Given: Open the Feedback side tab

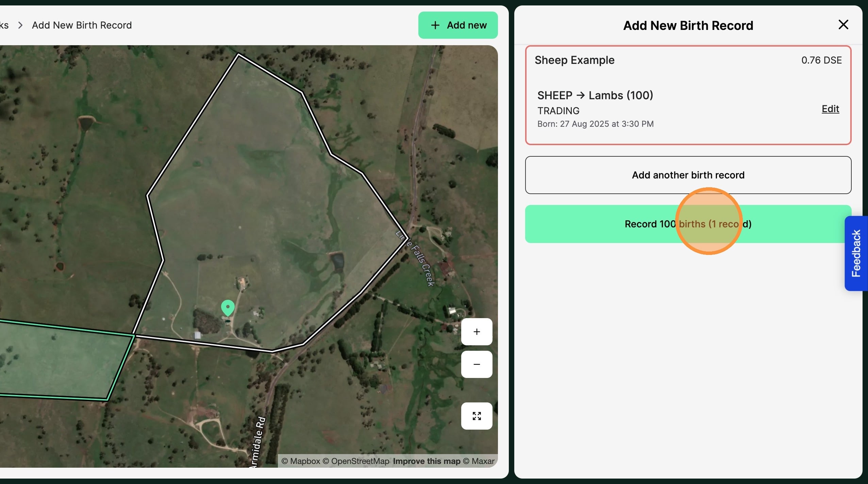Looking at the screenshot, I should pos(856,253).
